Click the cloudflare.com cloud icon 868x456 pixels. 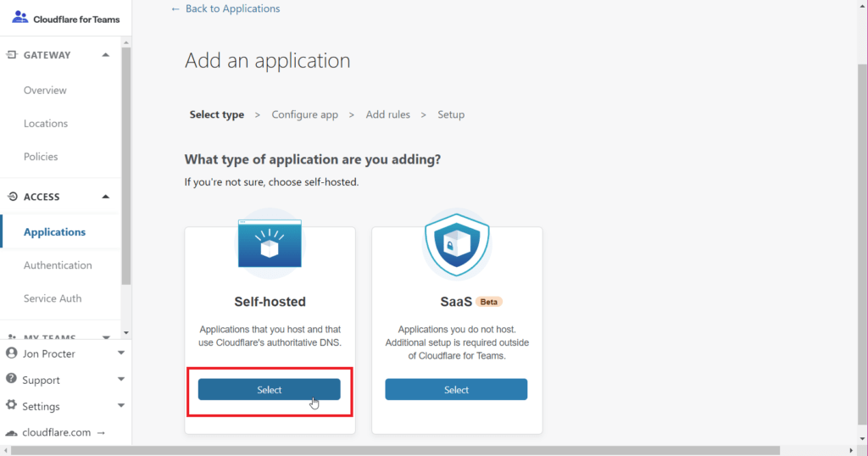11,433
